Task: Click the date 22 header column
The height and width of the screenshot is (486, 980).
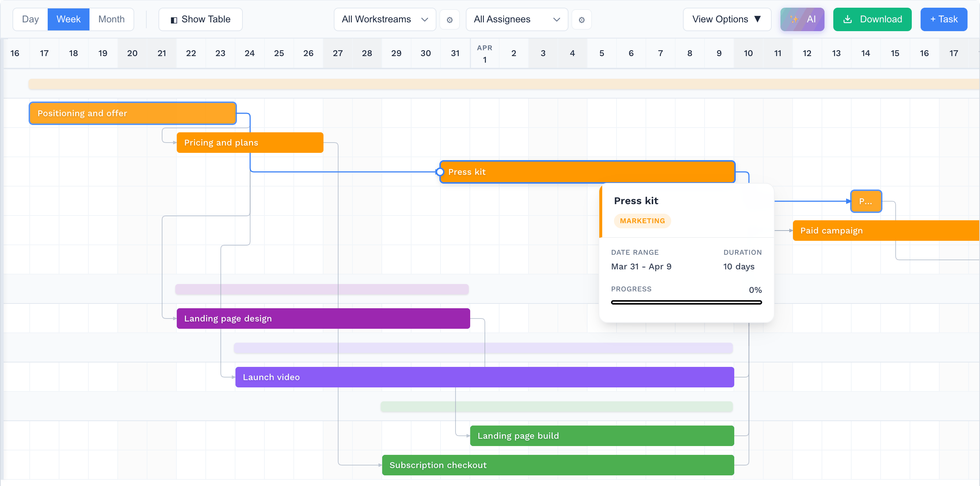Action: 191,53
